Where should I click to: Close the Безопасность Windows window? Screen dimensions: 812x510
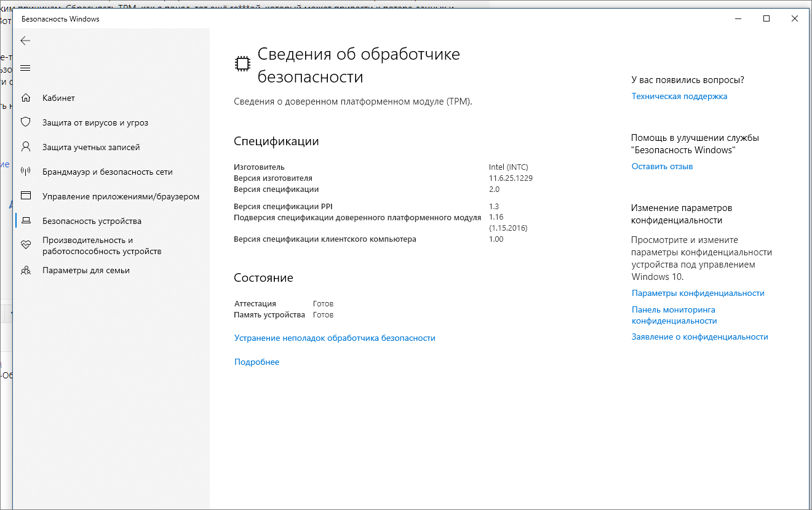coord(794,18)
